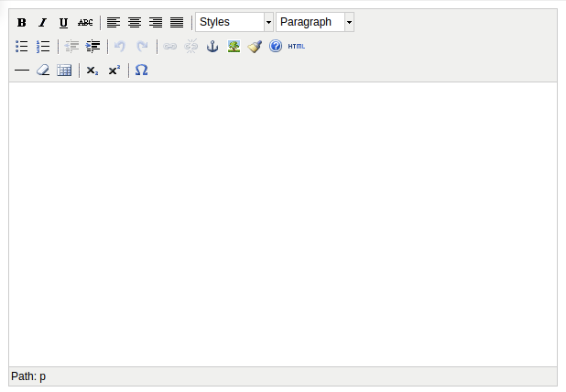Align text to the right
The width and height of the screenshot is (566, 392).
156,22
